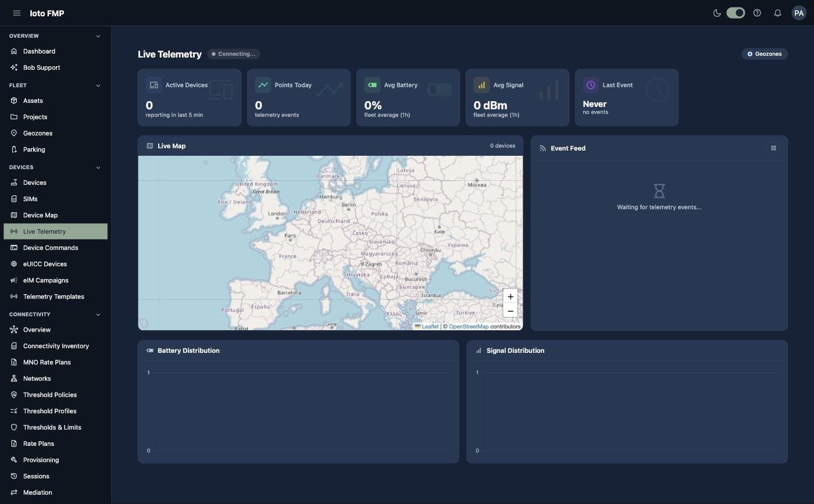Open the hamburger menu icon

(17, 13)
